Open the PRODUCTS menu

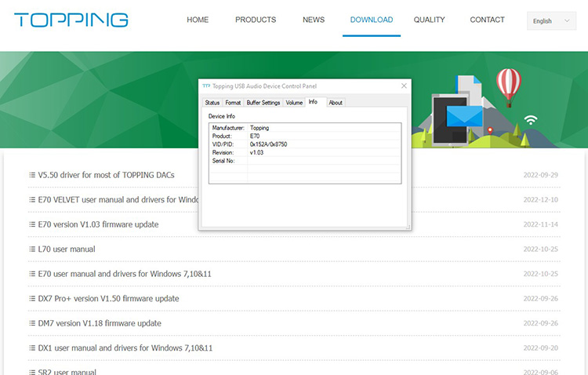click(x=256, y=20)
